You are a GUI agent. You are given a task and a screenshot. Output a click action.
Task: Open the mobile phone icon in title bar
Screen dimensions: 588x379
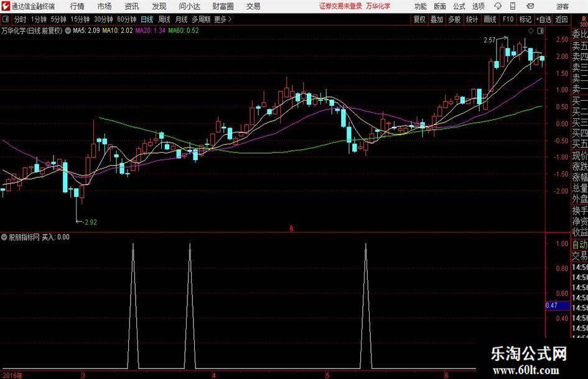point(513,6)
